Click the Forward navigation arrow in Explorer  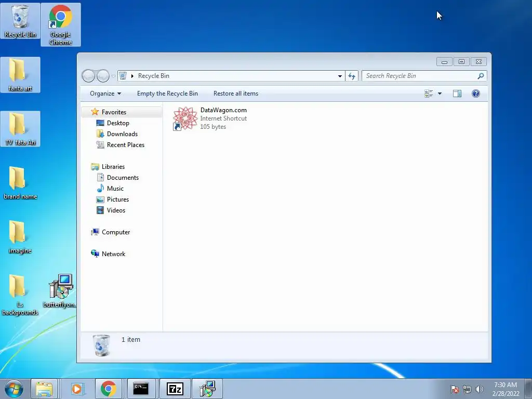[x=103, y=76]
